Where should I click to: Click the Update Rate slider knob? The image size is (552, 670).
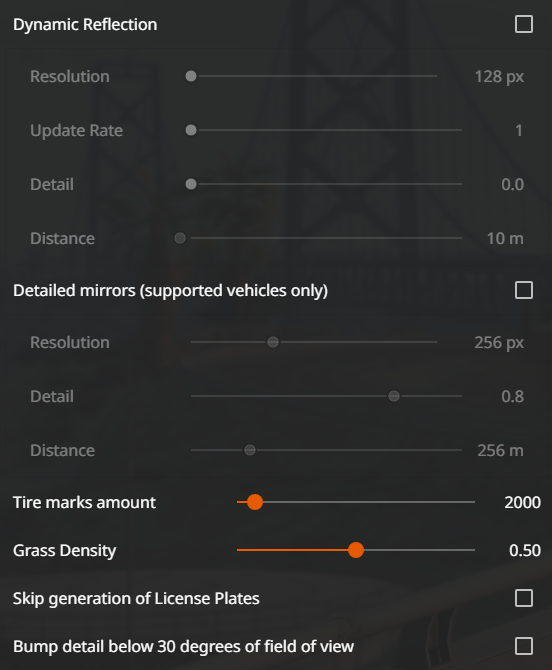click(x=191, y=130)
